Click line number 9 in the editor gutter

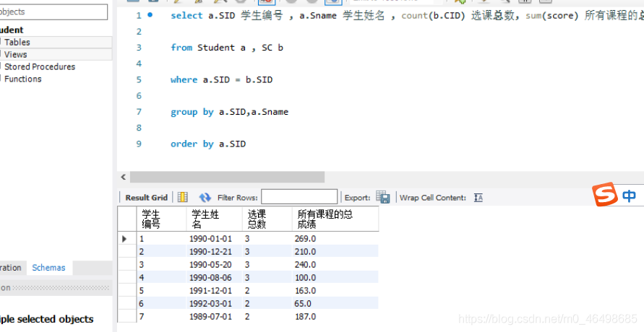coord(139,144)
